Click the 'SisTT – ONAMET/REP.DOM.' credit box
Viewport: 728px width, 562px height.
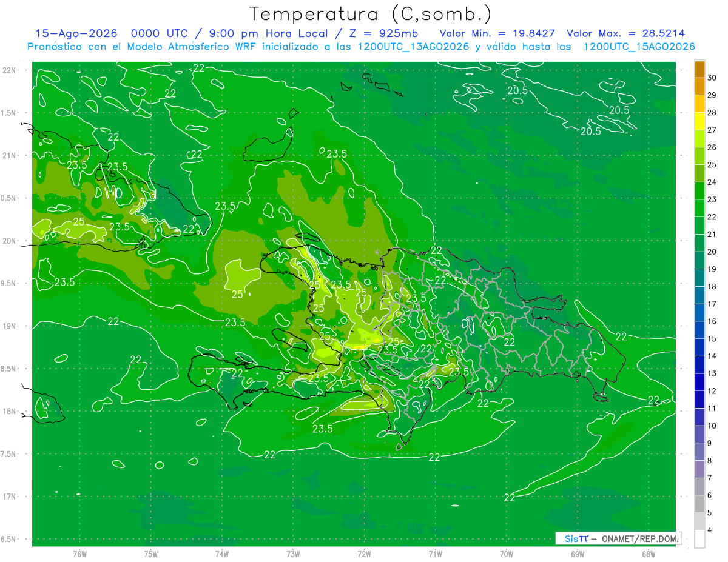coord(618,538)
